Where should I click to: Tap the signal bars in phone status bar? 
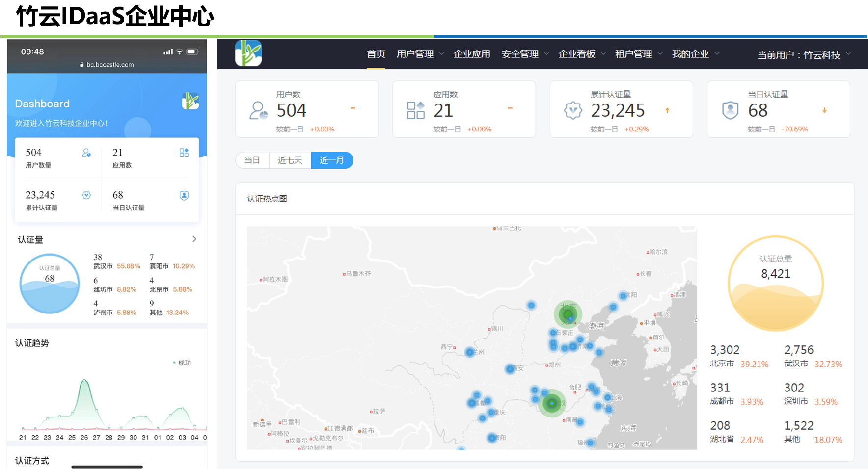tap(168, 52)
